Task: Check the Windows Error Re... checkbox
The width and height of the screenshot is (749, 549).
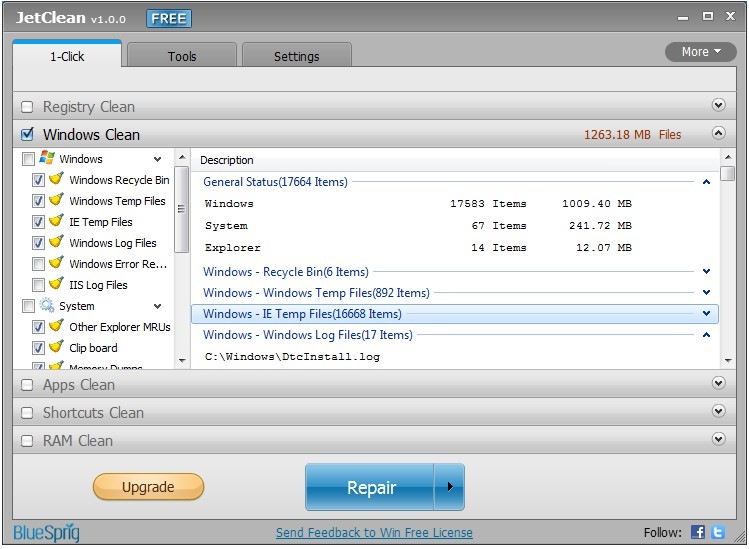Action: [x=39, y=264]
